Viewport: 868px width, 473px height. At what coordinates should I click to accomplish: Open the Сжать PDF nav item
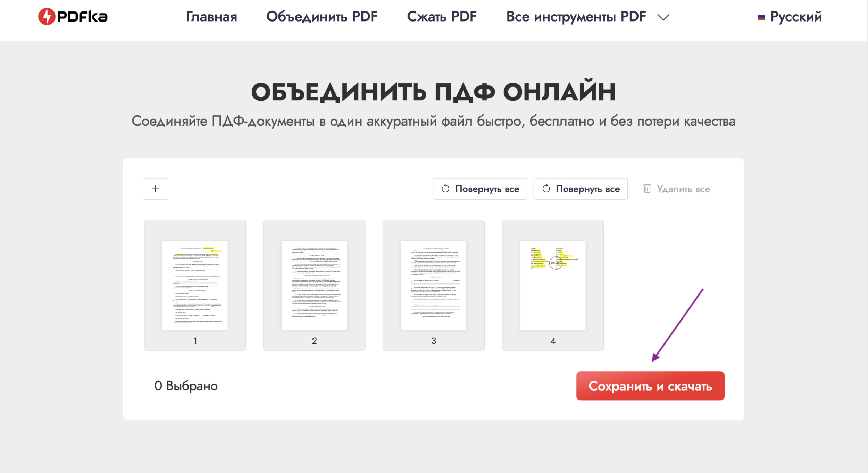tap(442, 17)
